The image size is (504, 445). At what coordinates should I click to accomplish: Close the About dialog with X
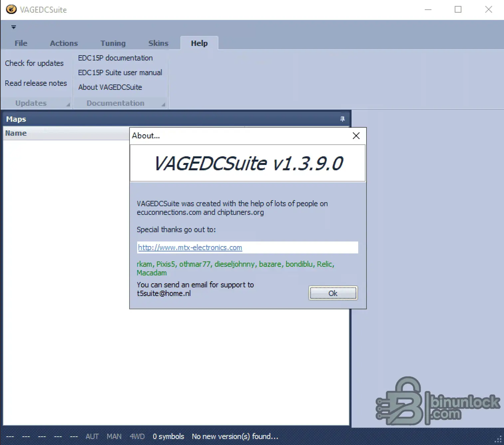[x=356, y=136]
